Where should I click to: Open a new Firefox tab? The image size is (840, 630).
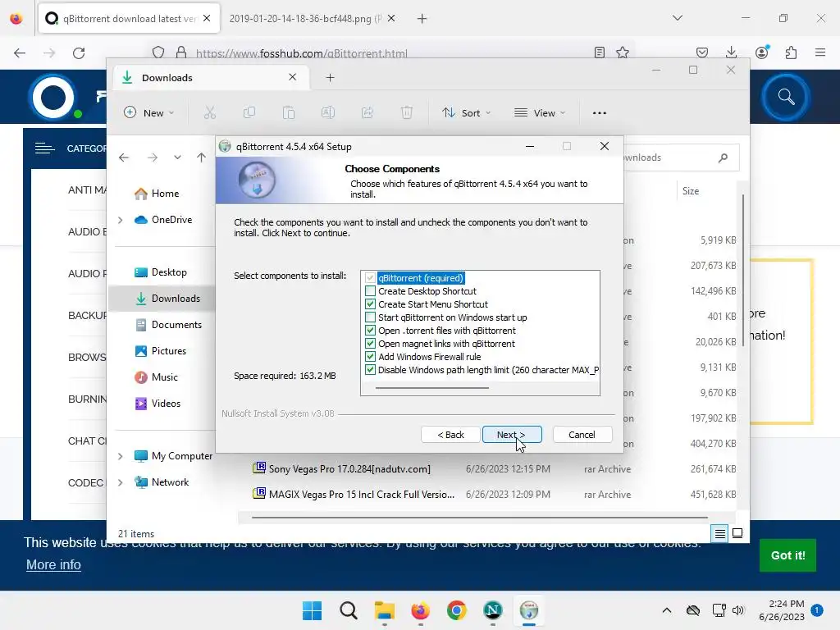click(422, 19)
